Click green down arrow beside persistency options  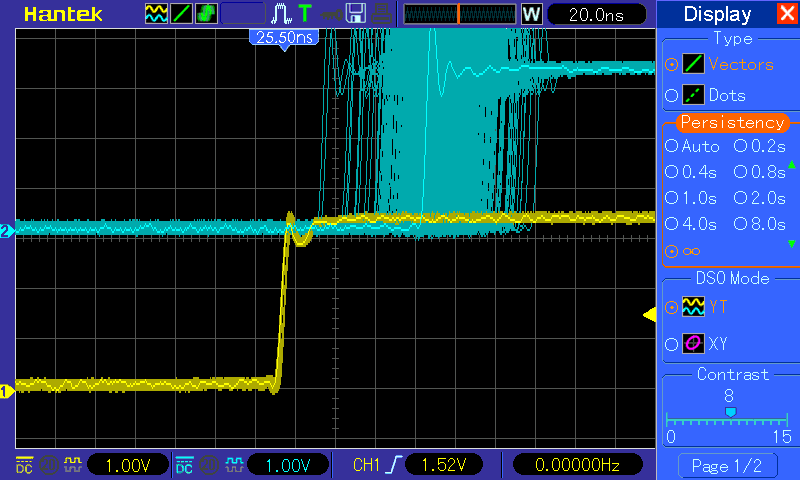point(792,244)
